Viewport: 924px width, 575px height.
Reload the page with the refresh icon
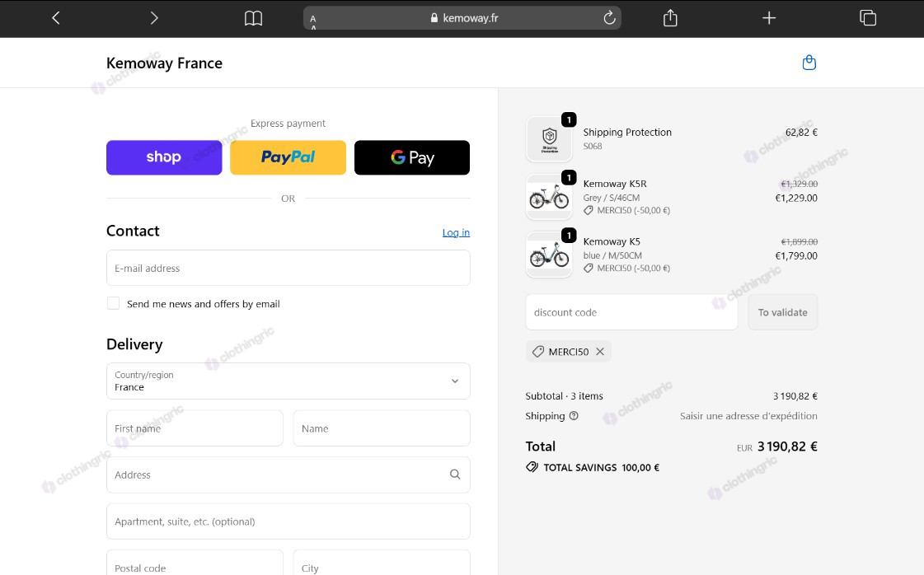(609, 18)
